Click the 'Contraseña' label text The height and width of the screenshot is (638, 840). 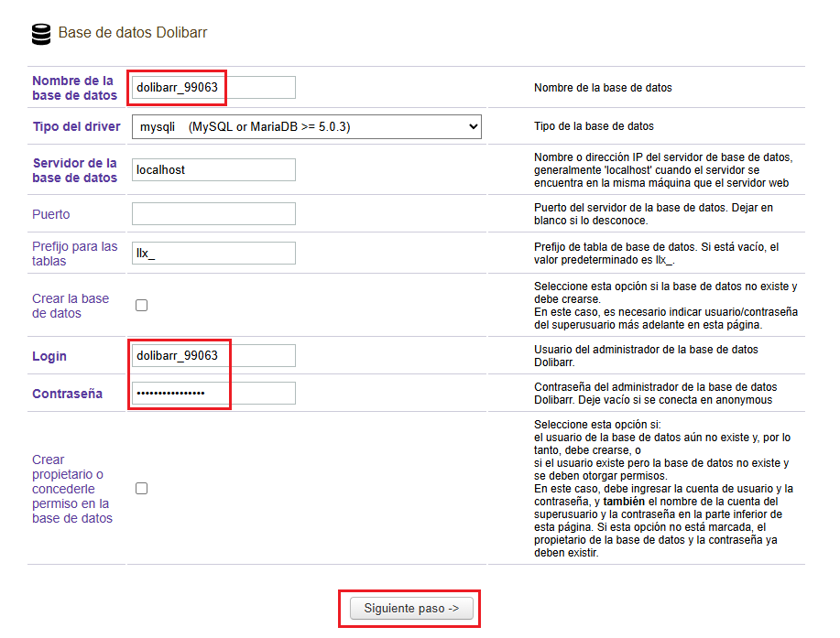pos(67,394)
